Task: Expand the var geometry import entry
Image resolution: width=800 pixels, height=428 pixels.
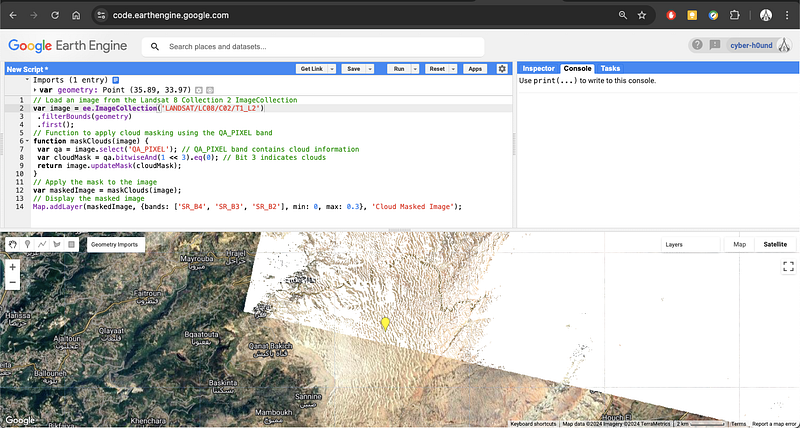Action: click(35, 90)
